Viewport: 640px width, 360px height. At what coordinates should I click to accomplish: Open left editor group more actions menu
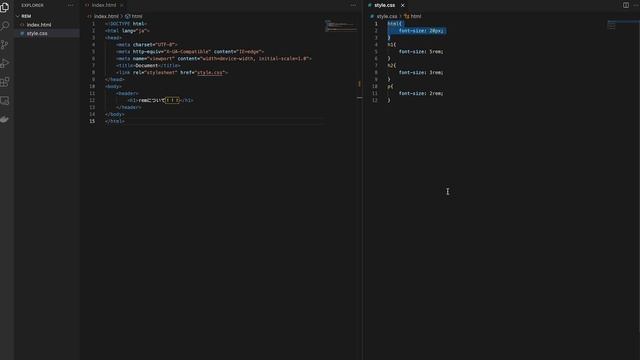pos(353,5)
